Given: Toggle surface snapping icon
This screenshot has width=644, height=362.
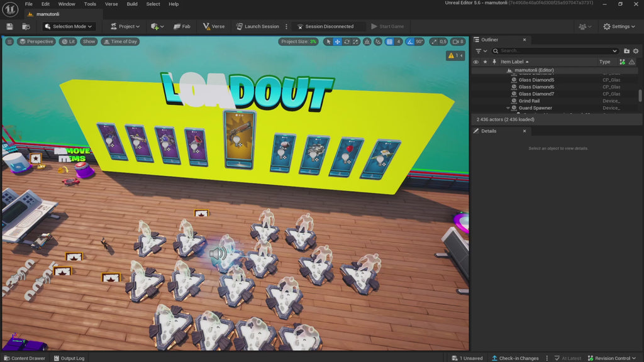Looking at the screenshot, I should coord(378,41).
